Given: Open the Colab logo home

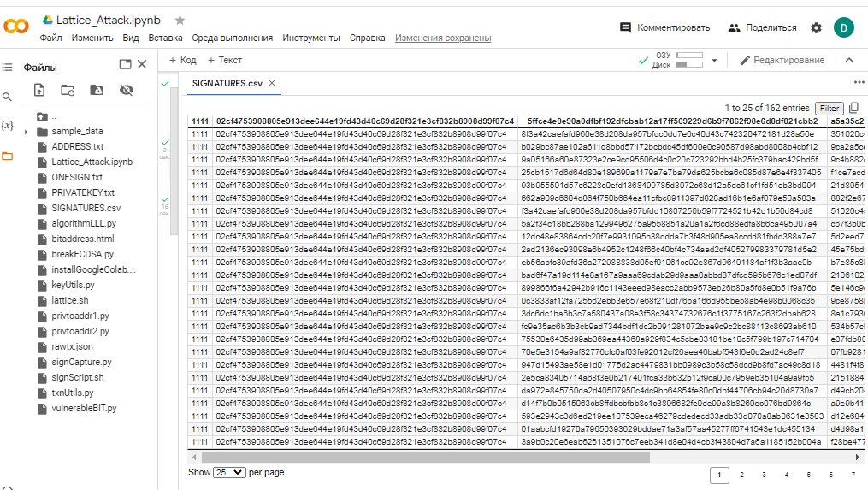Looking at the screenshot, I should (x=16, y=26).
